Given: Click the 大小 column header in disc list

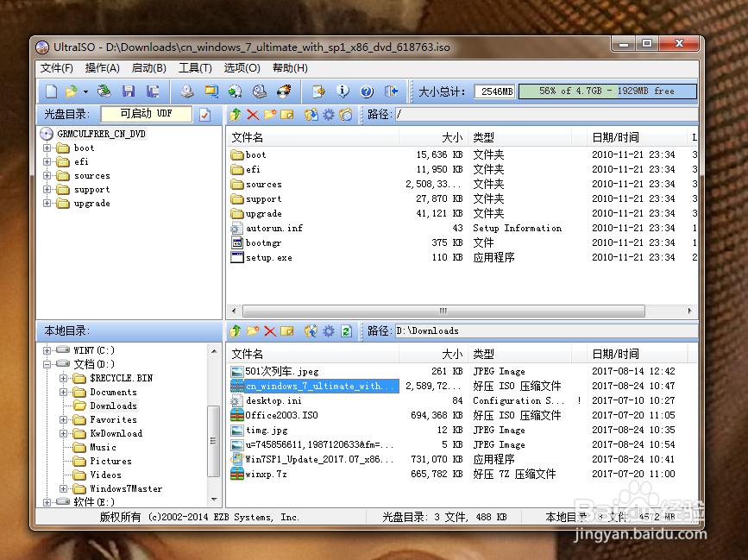Looking at the screenshot, I should [433, 138].
